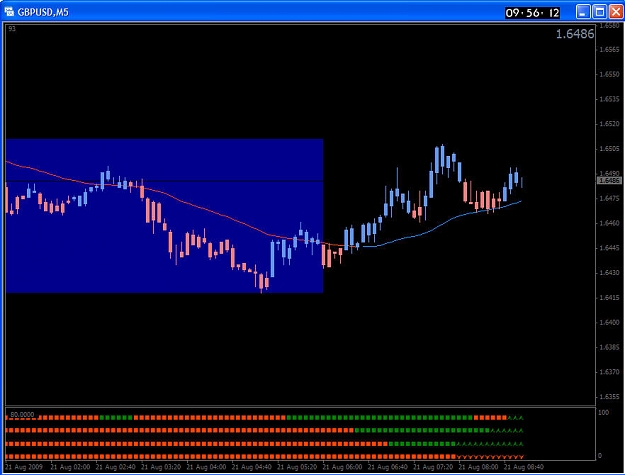Click the GBPUSD chart window icon
Image resolution: width=625 pixels, height=475 pixels.
click(x=9, y=12)
